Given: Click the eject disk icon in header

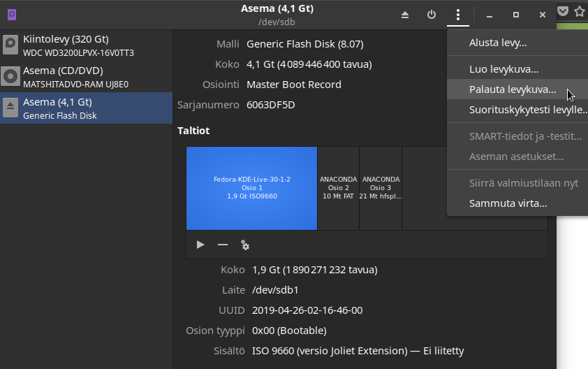Looking at the screenshot, I should (x=405, y=15).
